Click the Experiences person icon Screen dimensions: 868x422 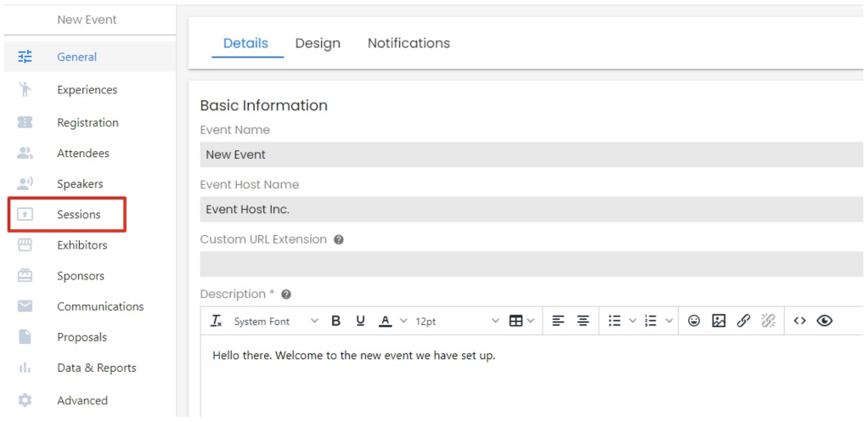[x=25, y=89]
